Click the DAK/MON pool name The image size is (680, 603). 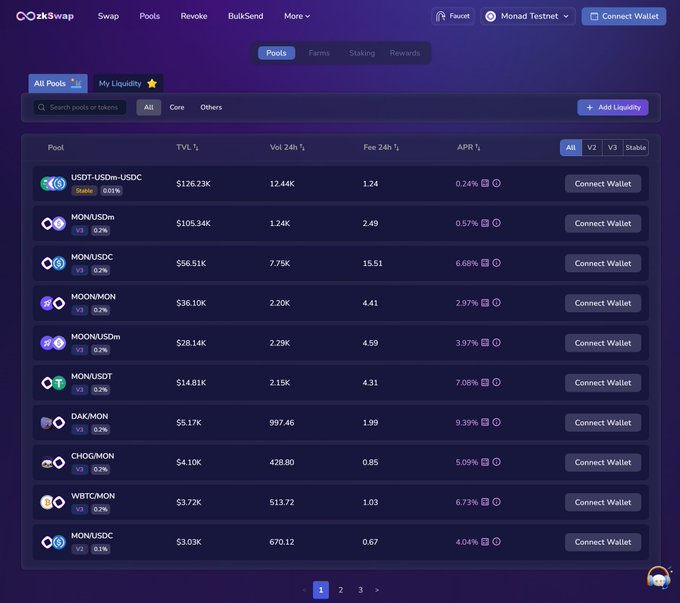pos(90,416)
